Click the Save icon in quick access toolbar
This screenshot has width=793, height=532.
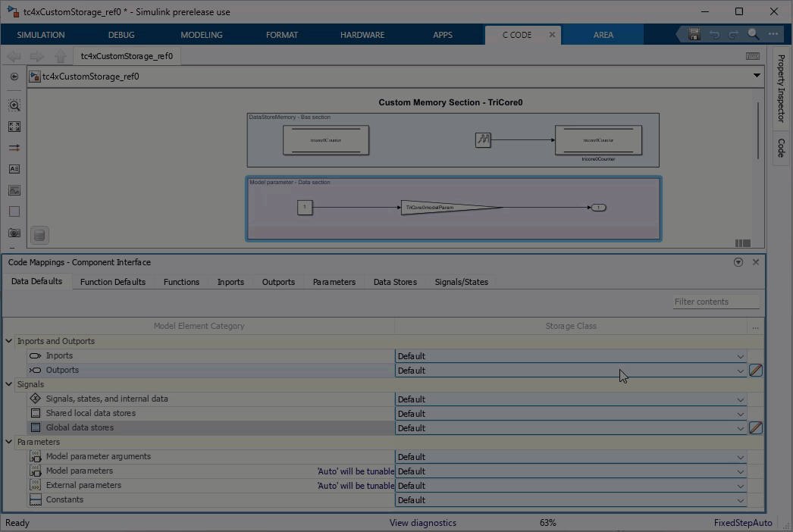[x=694, y=34]
